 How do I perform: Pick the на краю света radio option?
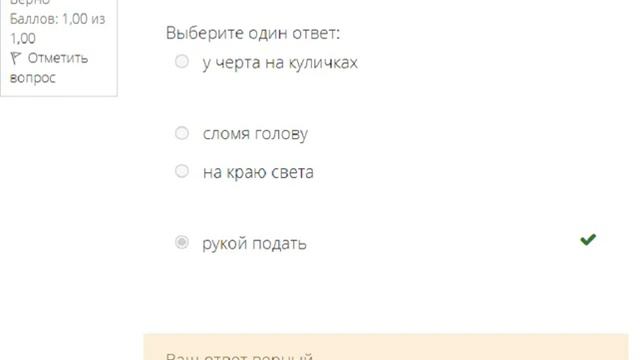[182, 171]
